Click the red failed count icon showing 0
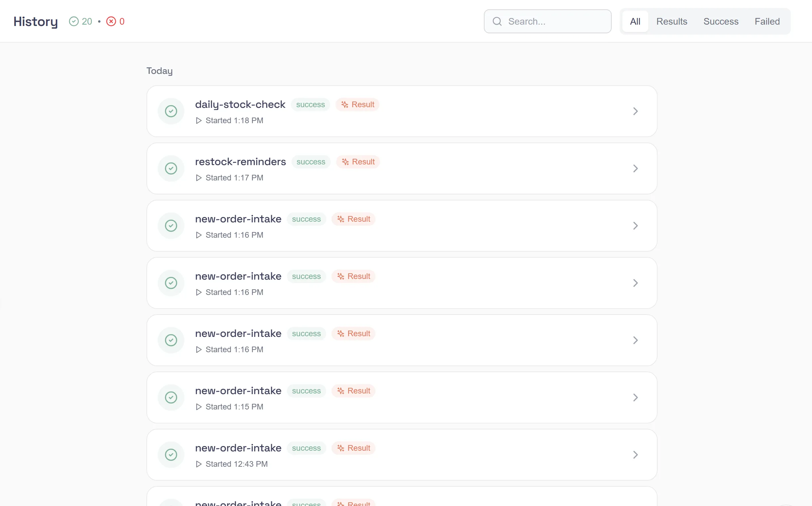This screenshot has width=812, height=506. (111, 21)
